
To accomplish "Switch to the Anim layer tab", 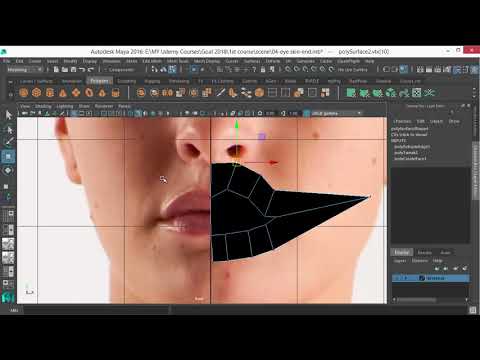I will (x=445, y=252).
